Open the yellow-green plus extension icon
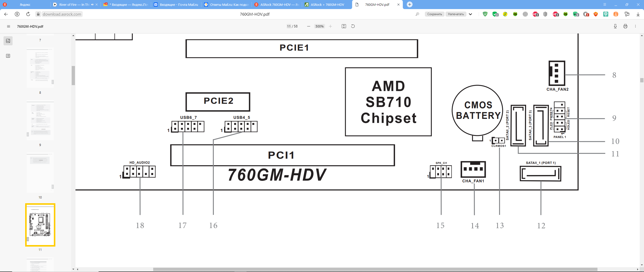The width and height of the screenshot is (644, 272). [505, 14]
